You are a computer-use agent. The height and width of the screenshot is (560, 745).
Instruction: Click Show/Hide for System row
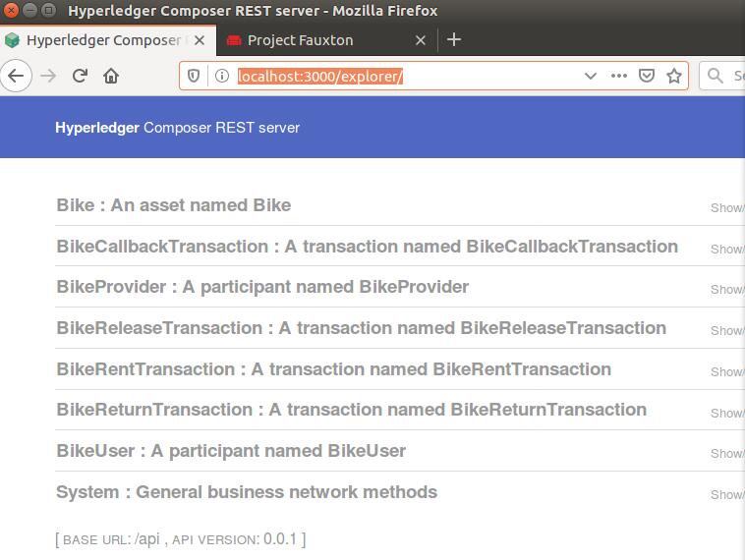point(727,494)
